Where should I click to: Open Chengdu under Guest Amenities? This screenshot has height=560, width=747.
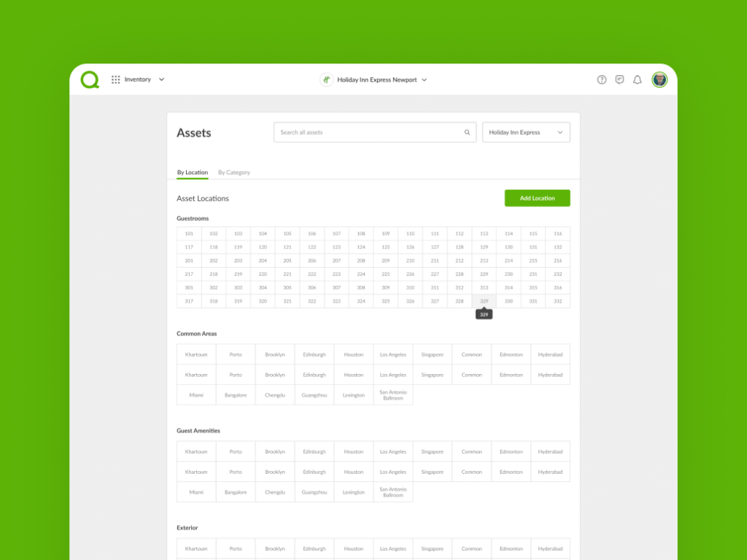pyautogui.click(x=275, y=492)
